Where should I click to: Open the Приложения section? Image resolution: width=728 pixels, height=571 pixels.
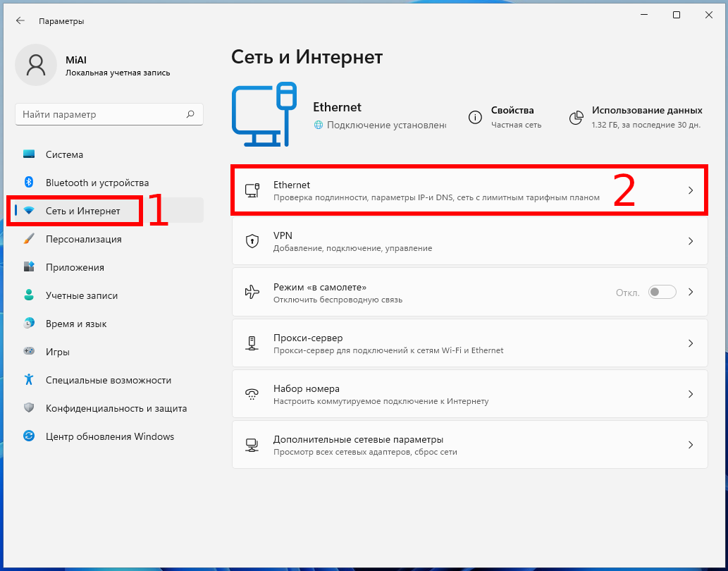click(109, 267)
